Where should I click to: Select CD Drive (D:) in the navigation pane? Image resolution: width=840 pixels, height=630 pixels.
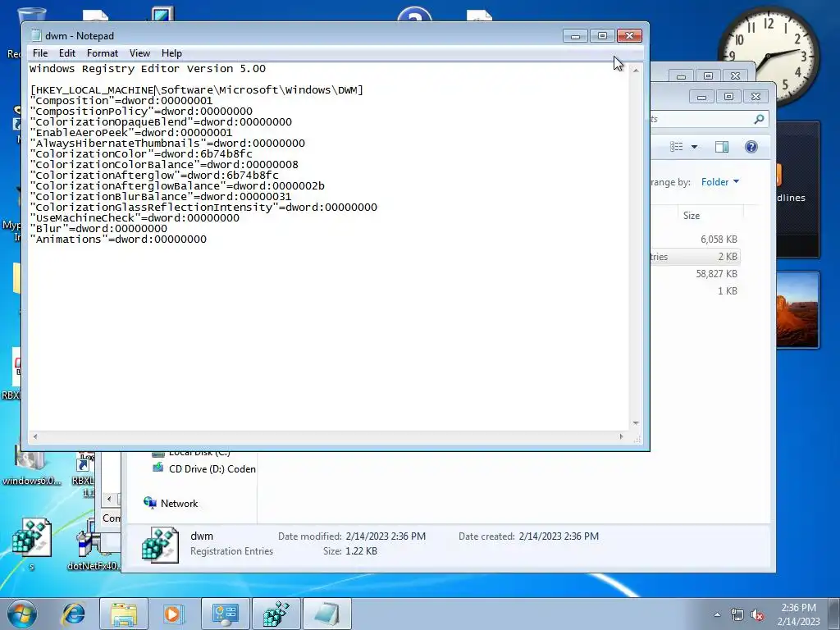pyautogui.click(x=203, y=468)
